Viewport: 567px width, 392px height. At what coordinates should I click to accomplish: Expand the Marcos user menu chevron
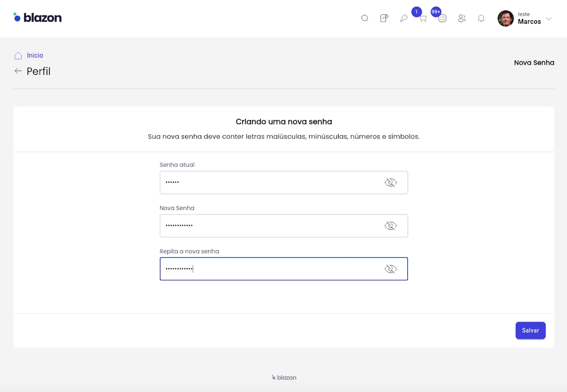pos(549,18)
